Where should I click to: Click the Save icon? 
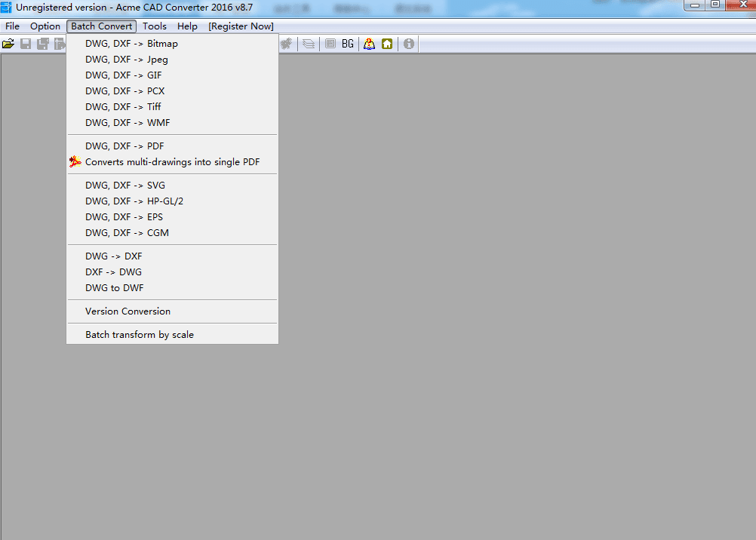[25, 43]
